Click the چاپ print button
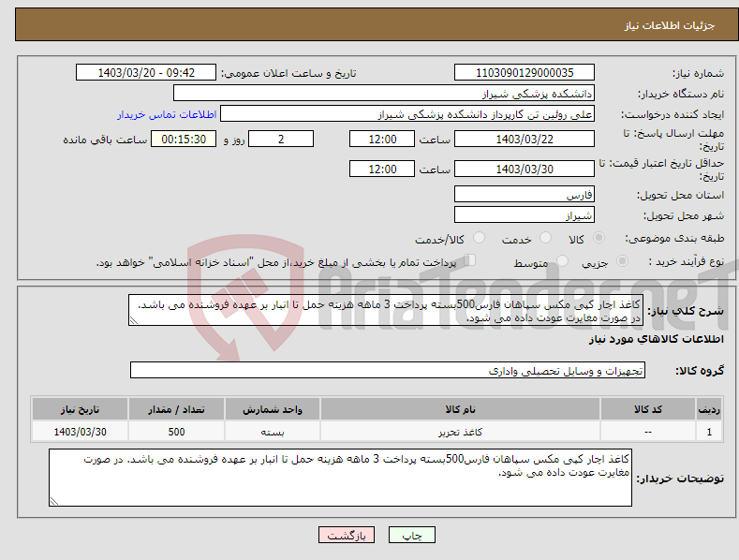 click(x=412, y=535)
